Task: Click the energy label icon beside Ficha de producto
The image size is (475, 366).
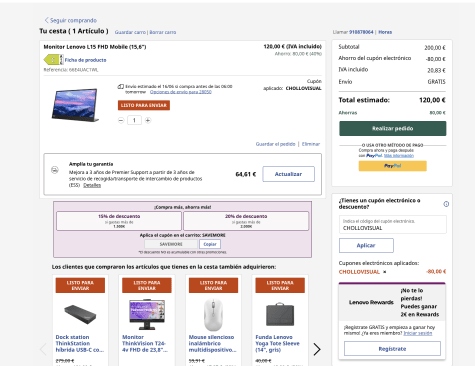Action: pos(53,60)
